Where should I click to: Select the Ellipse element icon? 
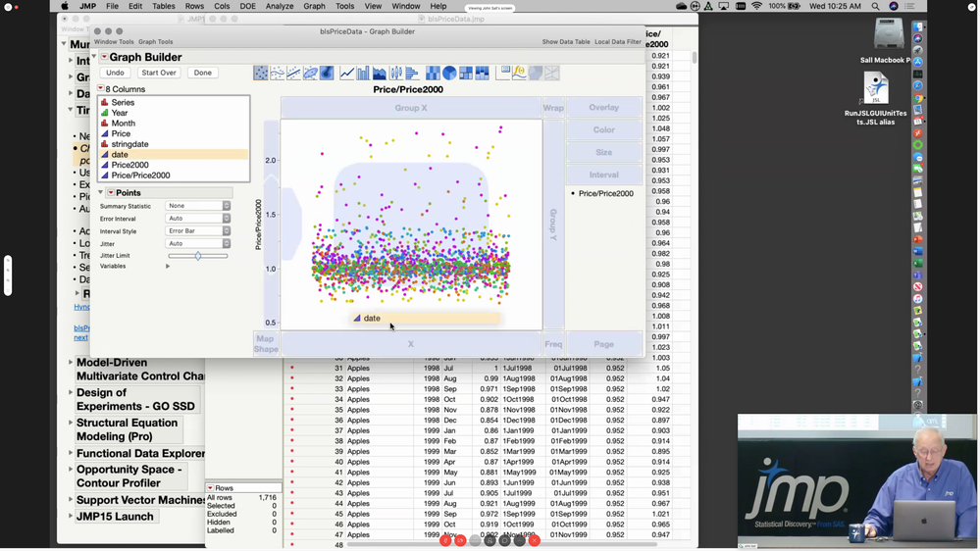click(310, 73)
